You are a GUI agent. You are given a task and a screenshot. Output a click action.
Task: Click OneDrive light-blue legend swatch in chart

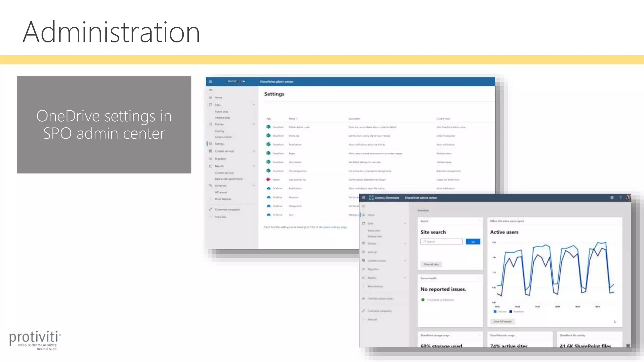click(x=495, y=311)
